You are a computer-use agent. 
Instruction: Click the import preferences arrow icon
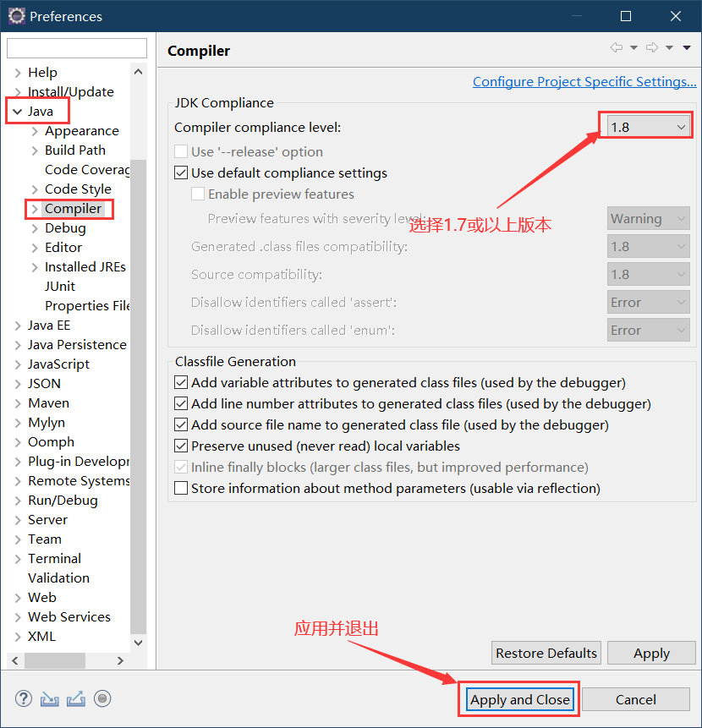(x=49, y=698)
